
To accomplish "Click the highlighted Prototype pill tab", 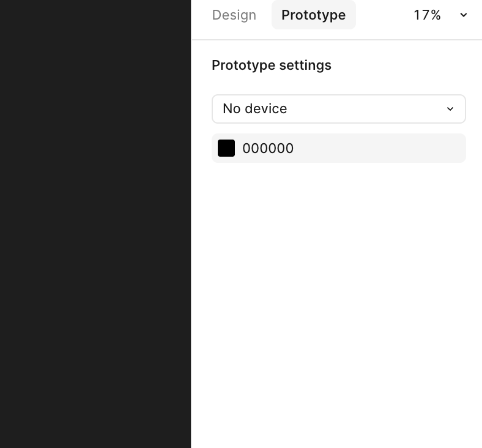I will [x=314, y=15].
